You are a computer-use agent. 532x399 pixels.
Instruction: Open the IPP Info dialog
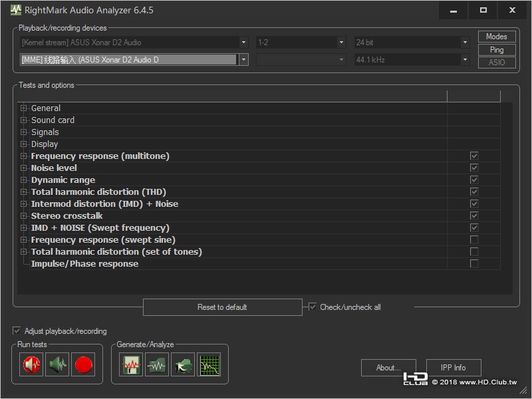454,368
